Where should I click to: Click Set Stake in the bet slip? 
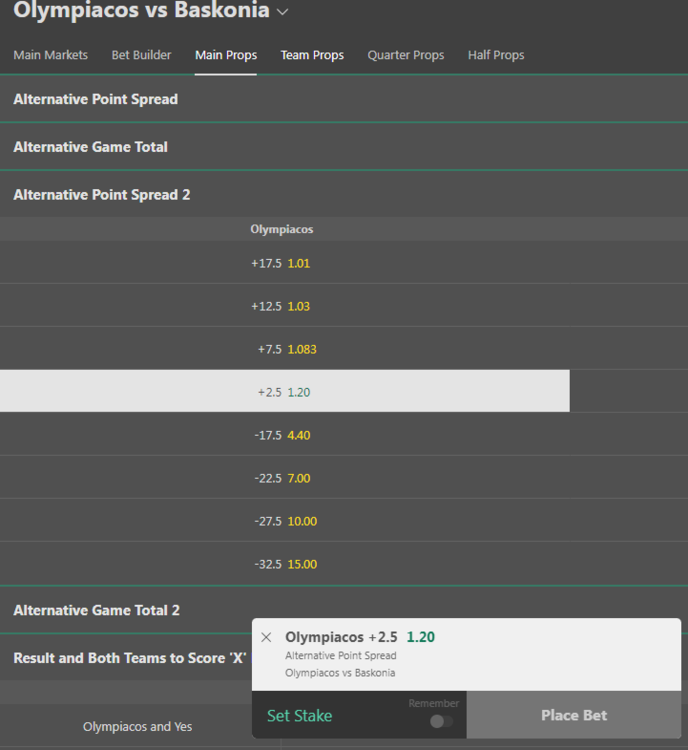pyautogui.click(x=300, y=716)
